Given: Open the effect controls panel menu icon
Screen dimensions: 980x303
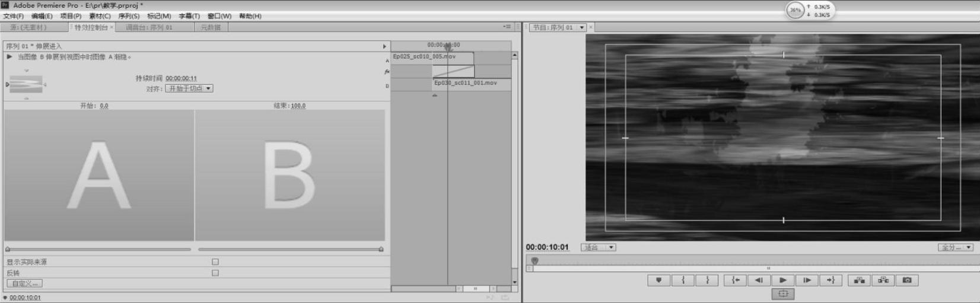Looking at the screenshot, I should click(x=507, y=27).
